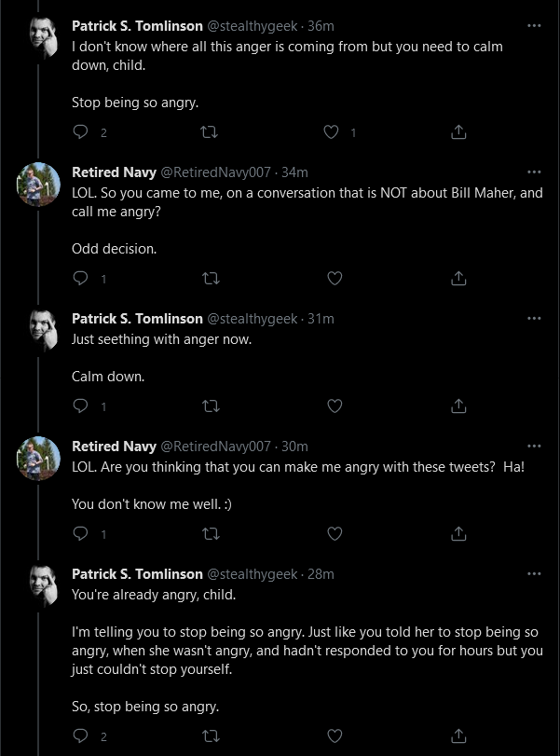Open more options on the 34m Retired Navy tweet
The image size is (560, 756).
point(534,172)
